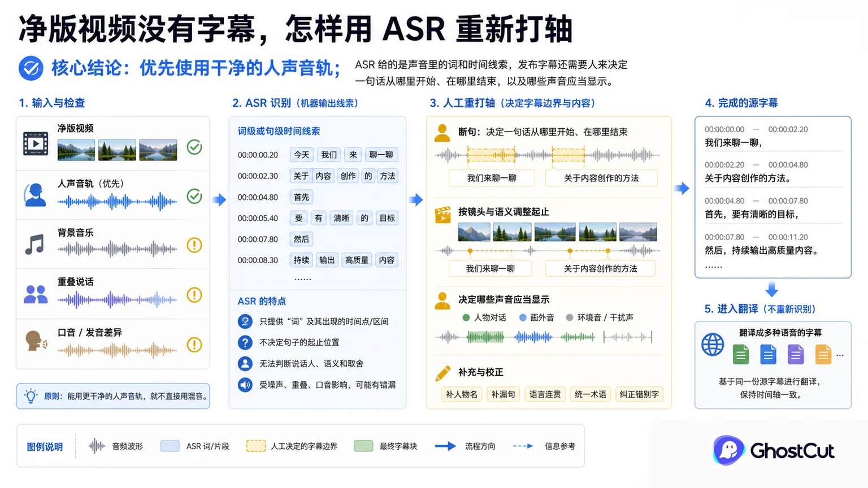Click the film icon beside 净版视频
This screenshot has width=868, height=488.
[36, 143]
